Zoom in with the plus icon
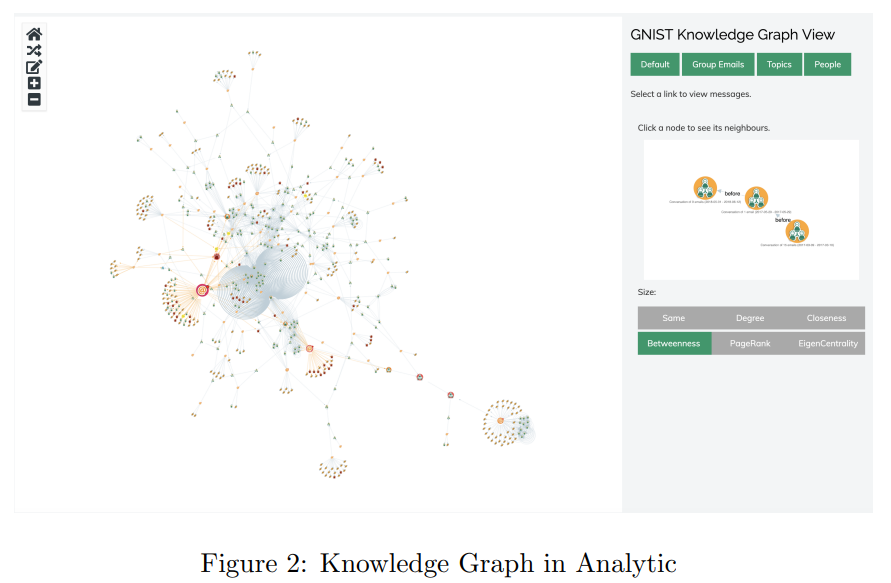Viewport: 891px width, 583px height. (34, 84)
